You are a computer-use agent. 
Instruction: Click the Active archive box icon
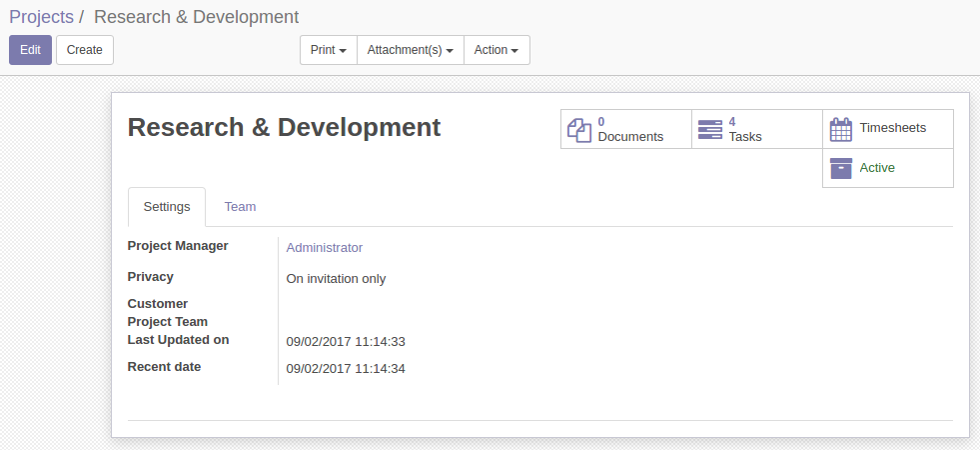coord(841,168)
